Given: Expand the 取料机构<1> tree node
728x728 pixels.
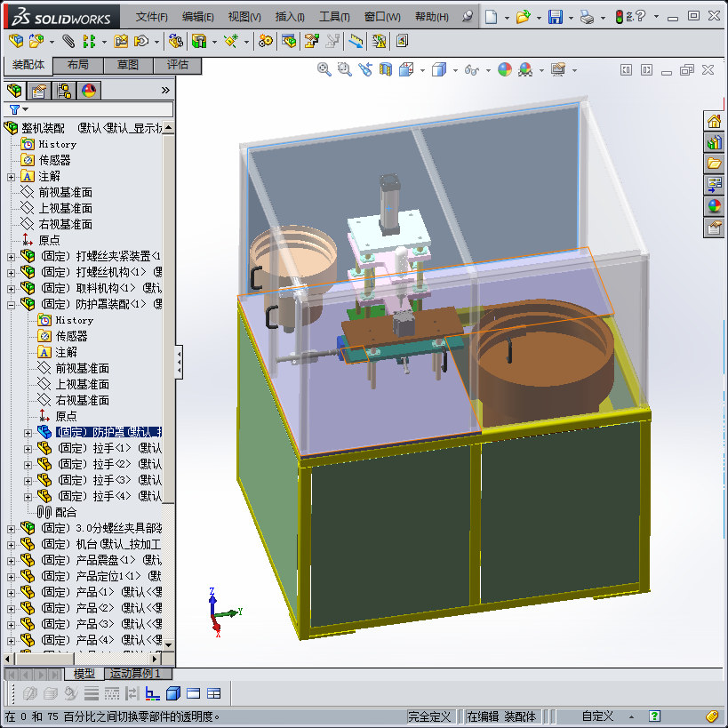Looking at the screenshot, I should coord(12,289).
